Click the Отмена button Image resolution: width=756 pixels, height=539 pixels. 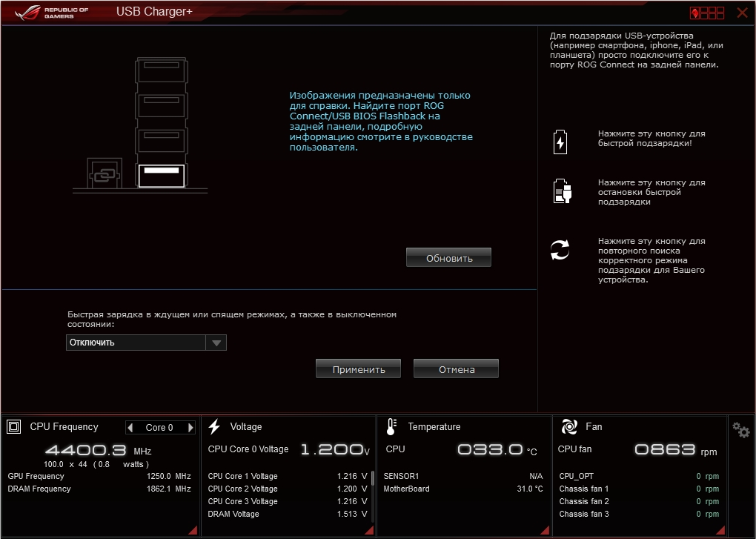(456, 369)
